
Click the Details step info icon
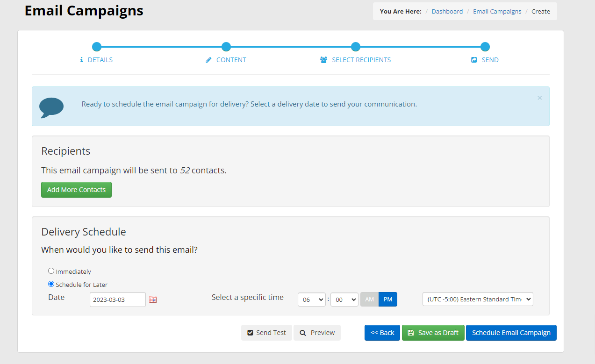coord(81,60)
